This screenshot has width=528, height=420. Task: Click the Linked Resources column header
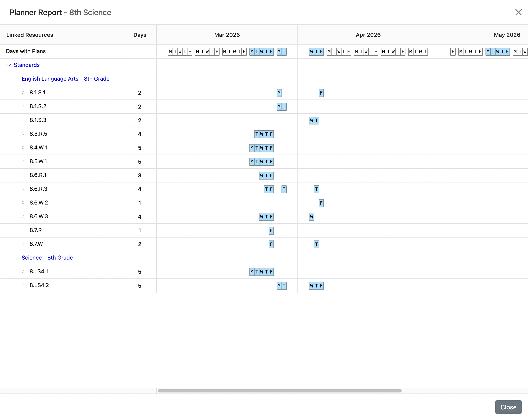click(30, 35)
